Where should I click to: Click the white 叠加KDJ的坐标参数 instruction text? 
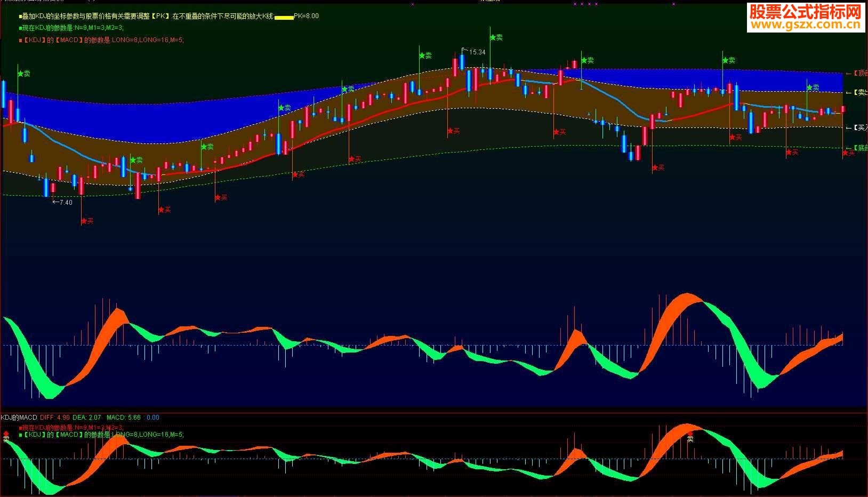[x=146, y=16]
